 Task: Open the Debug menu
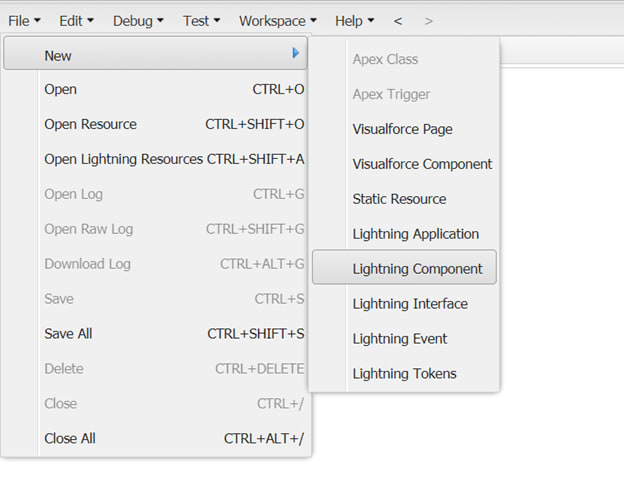[138, 21]
